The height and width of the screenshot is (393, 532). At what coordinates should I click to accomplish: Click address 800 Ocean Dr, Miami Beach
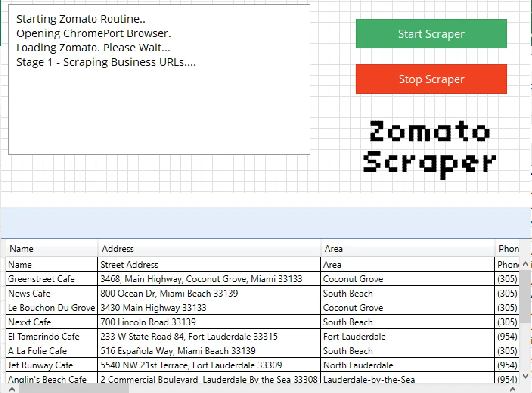coord(209,293)
